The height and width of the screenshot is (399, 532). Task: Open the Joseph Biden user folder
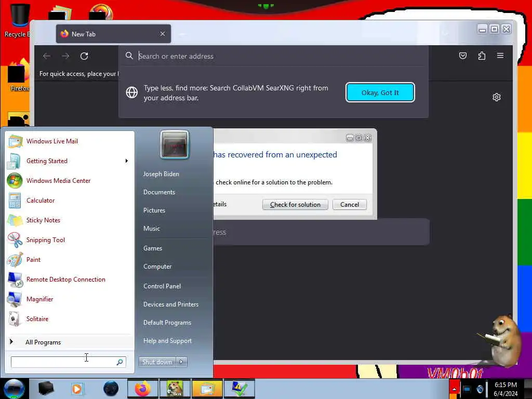point(161,174)
